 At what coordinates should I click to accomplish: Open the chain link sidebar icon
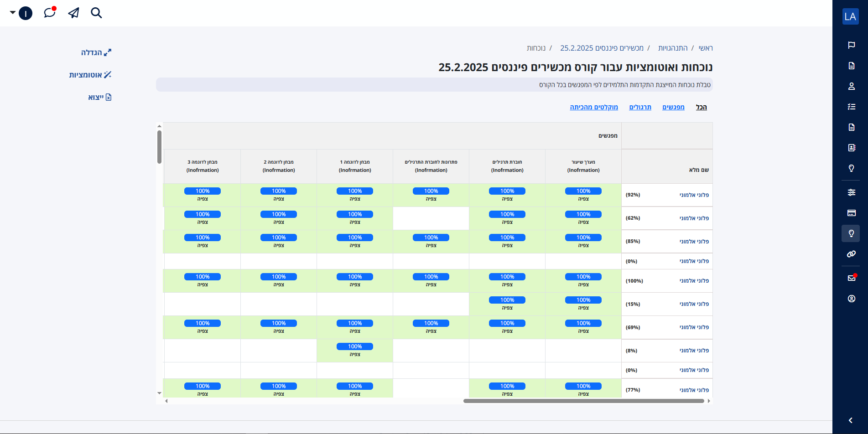click(851, 254)
